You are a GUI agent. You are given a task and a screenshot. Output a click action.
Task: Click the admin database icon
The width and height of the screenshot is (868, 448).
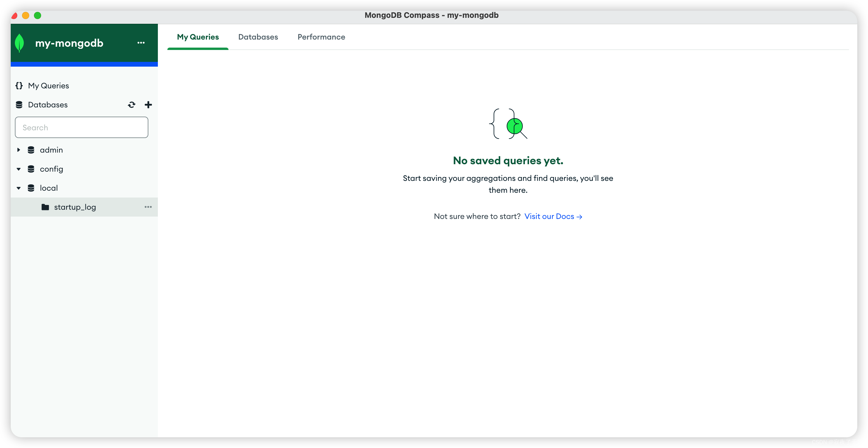pos(31,150)
